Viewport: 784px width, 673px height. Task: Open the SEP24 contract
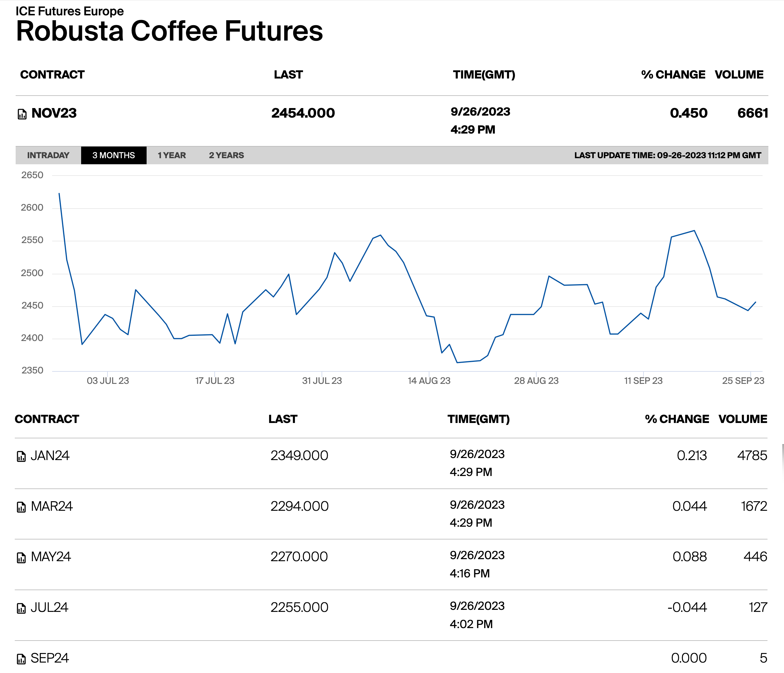pos(50,658)
